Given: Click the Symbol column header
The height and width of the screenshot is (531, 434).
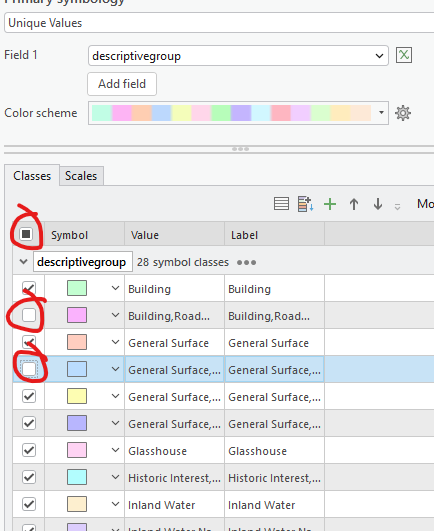Looking at the screenshot, I should click(x=84, y=234).
